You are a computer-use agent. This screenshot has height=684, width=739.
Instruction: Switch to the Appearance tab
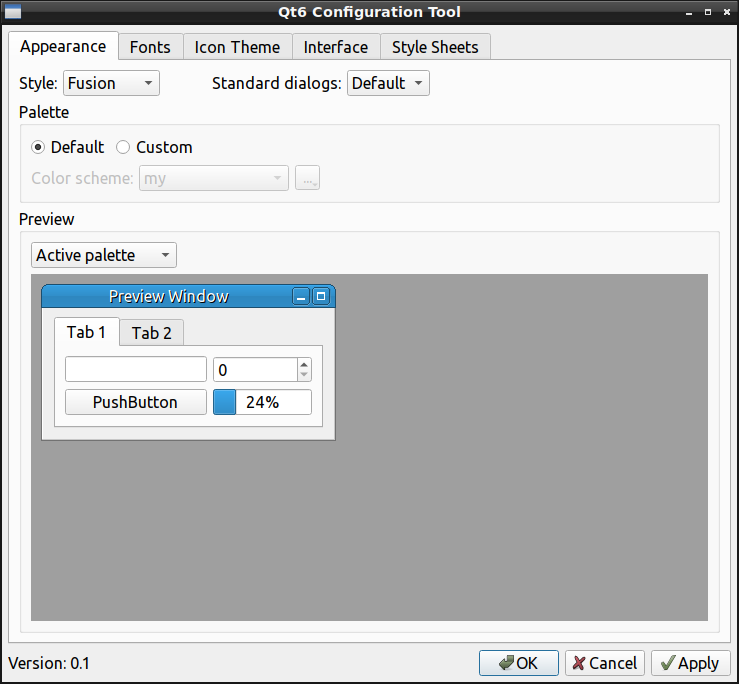[63, 46]
